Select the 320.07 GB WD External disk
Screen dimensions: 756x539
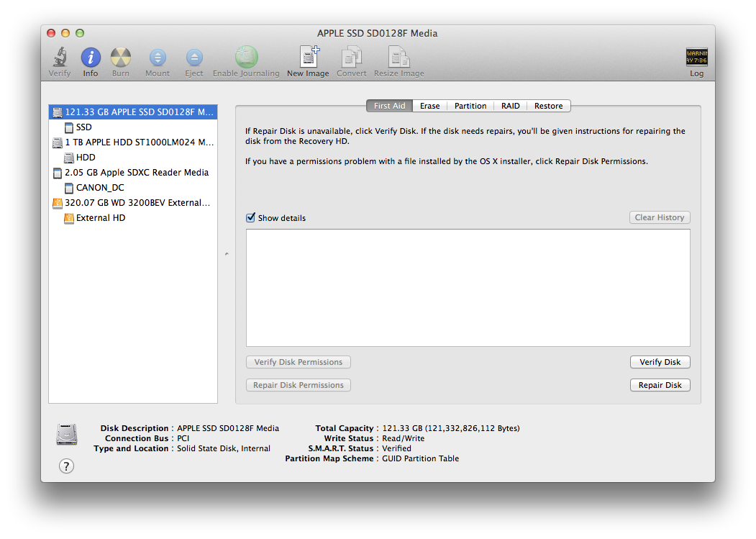[133, 203]
